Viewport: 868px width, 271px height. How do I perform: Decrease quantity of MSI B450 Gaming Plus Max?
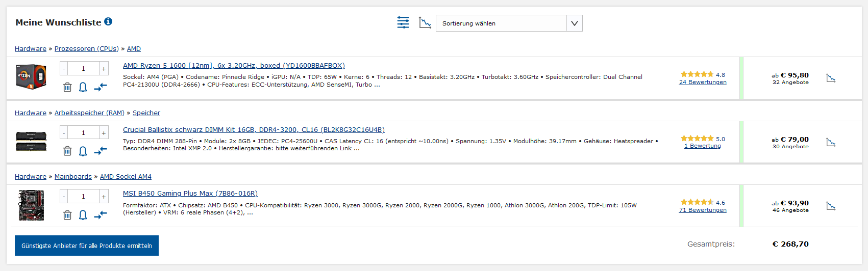(64, 197)
